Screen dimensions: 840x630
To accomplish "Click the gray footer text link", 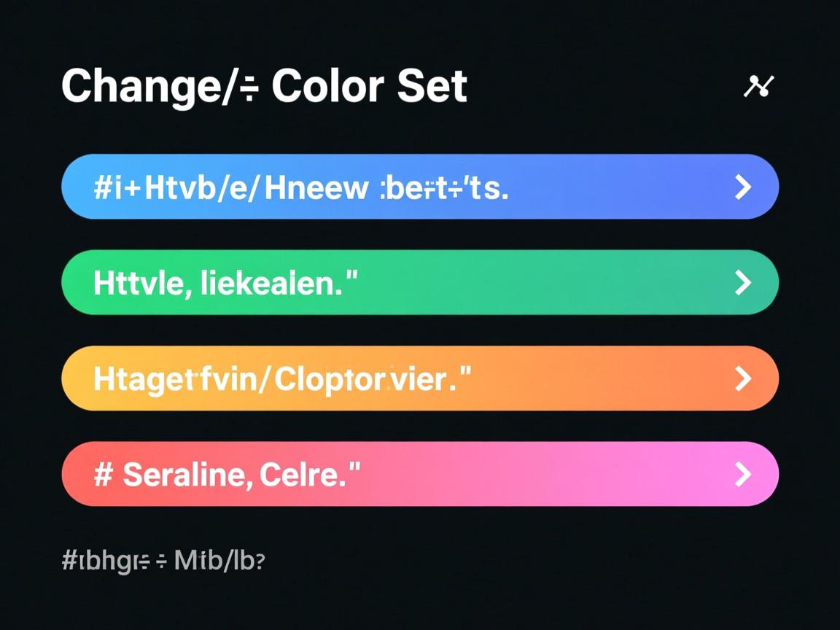I will pyautogui.click(x=163, y=561).
